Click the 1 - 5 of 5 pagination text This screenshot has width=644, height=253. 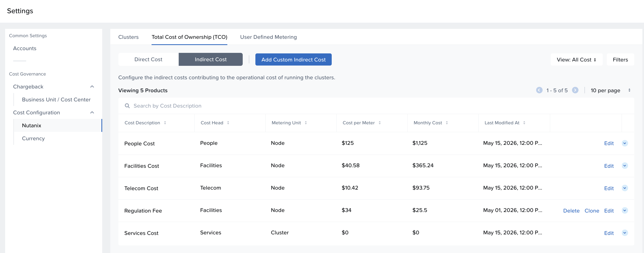(x=557, y=90)
